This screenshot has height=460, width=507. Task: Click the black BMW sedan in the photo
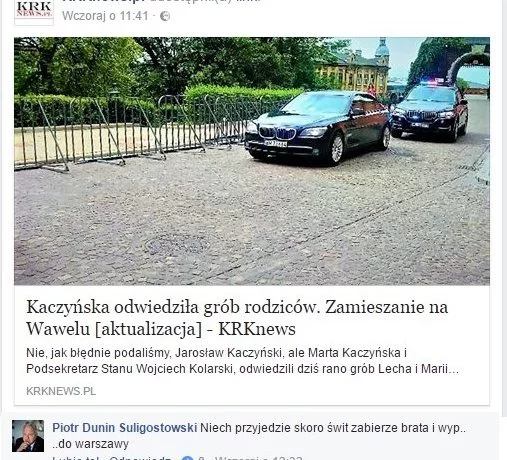point(317,128)
